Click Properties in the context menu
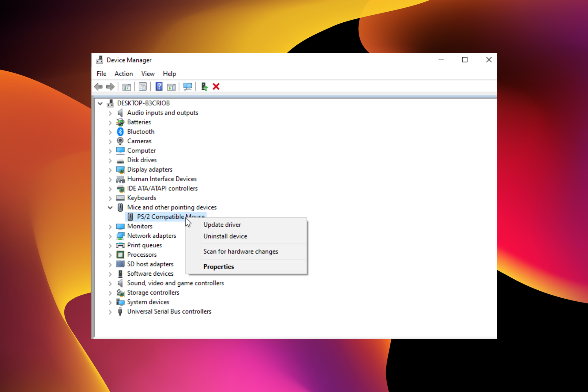 coord(219,266)
